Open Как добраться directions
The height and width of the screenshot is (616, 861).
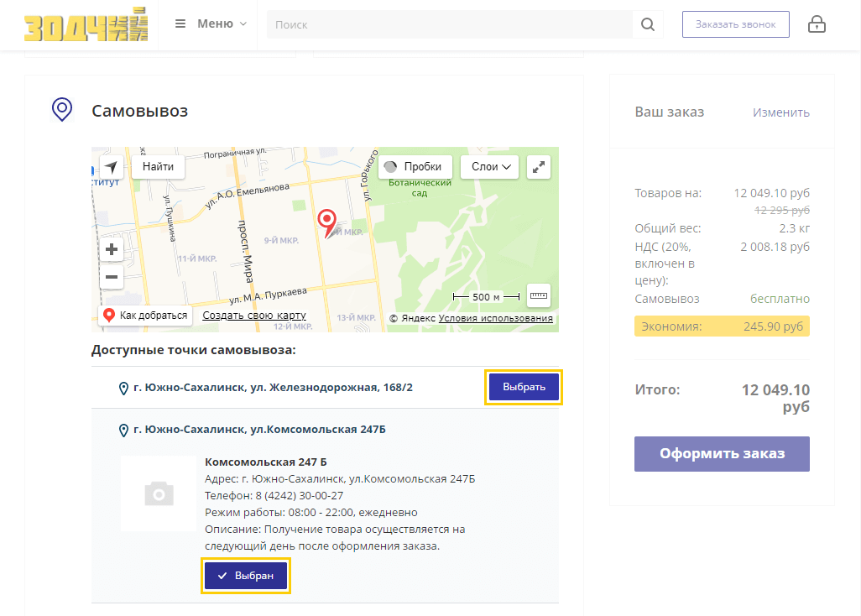click(x=146, y=316)
